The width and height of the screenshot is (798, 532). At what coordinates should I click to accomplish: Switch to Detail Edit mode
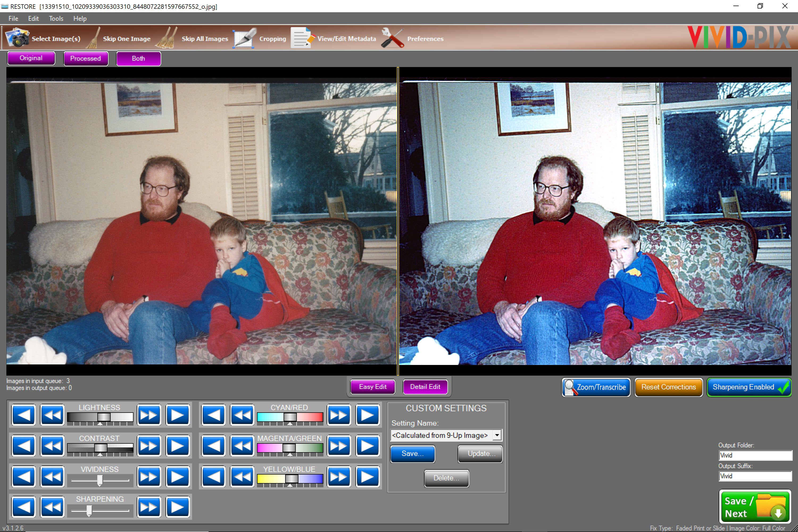(x=425, y=387)
